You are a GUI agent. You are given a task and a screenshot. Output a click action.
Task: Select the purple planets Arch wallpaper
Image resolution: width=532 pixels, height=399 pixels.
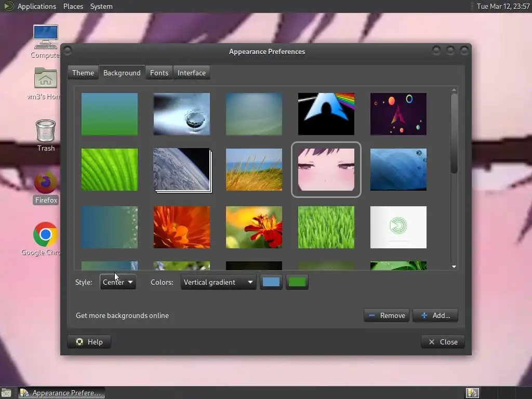point(398,114)
